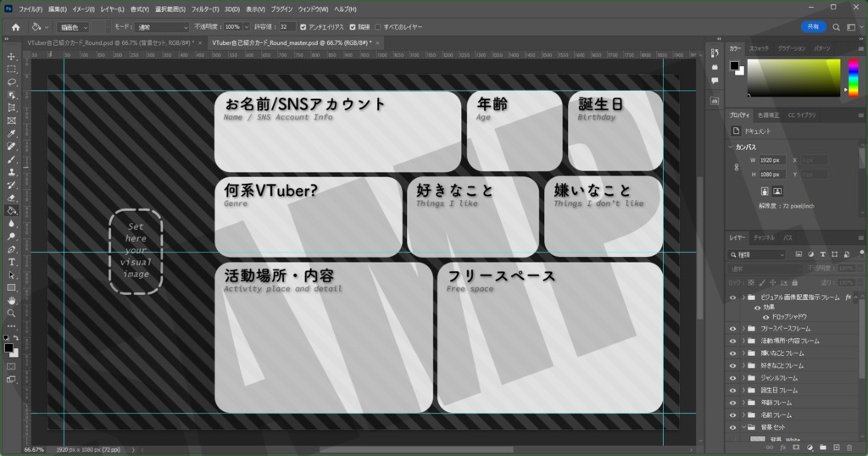Select the Clone Stamp tool
The height and width of the screenshot is (456, 868).
click(11, 172)
